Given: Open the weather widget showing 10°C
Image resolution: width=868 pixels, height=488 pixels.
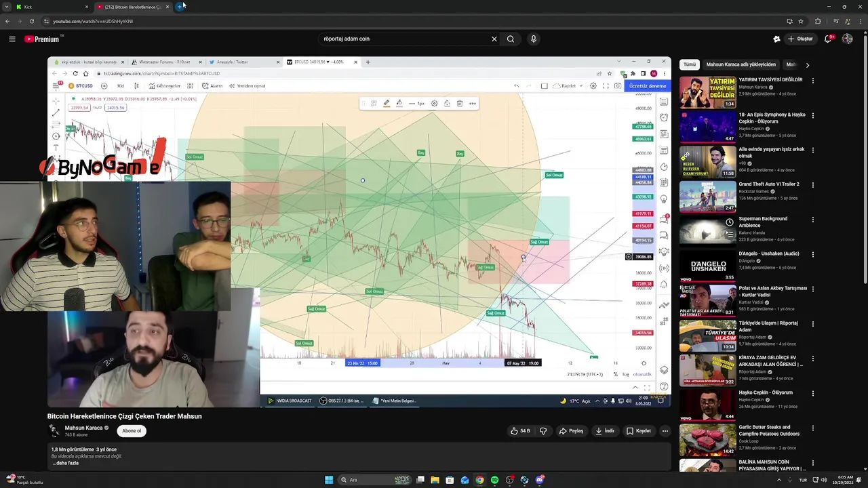Looking at the screenshot, I should tap(24, 480).
